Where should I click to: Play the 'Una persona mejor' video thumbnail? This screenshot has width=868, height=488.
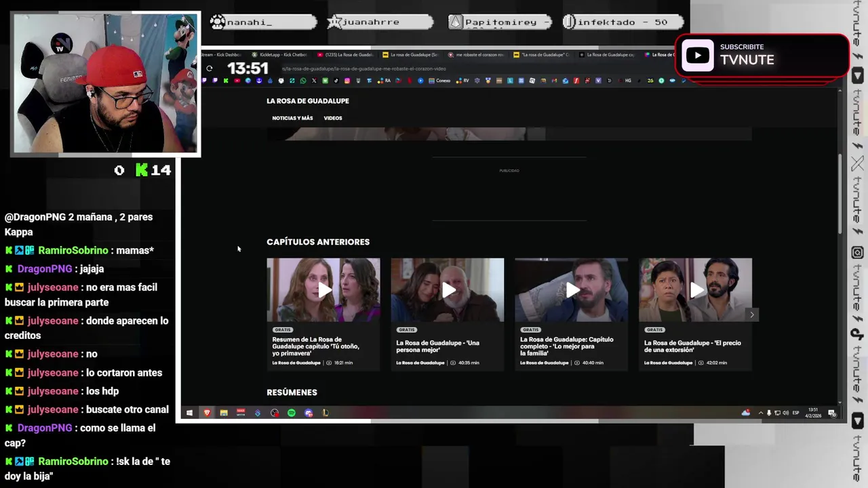448,290
